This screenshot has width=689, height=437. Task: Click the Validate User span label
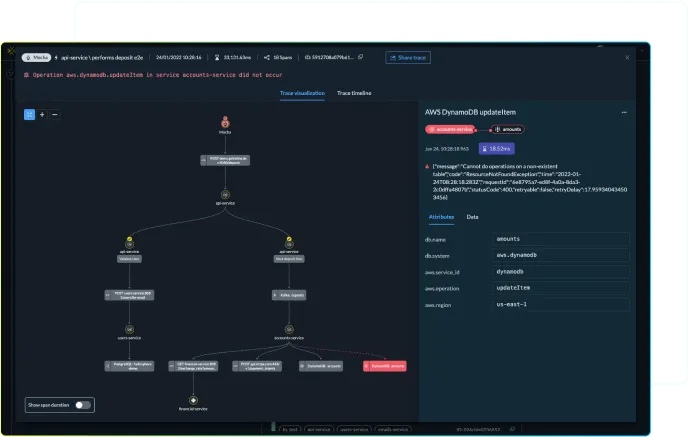[129, 259]
